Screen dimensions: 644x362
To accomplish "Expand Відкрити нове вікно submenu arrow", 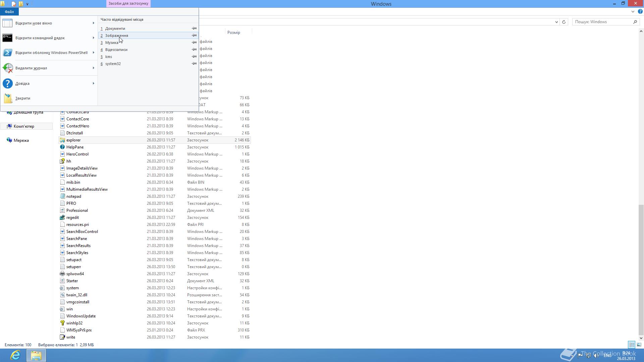I will coord(94,23).
